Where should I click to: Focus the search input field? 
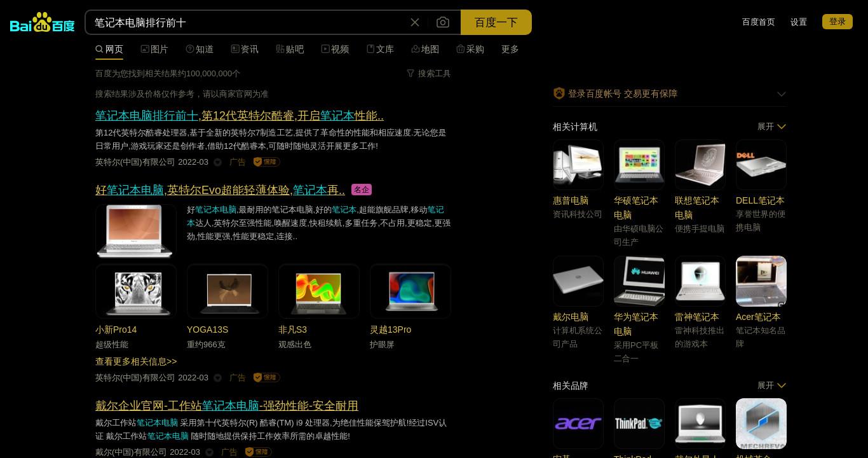click(x=248, y=22)
